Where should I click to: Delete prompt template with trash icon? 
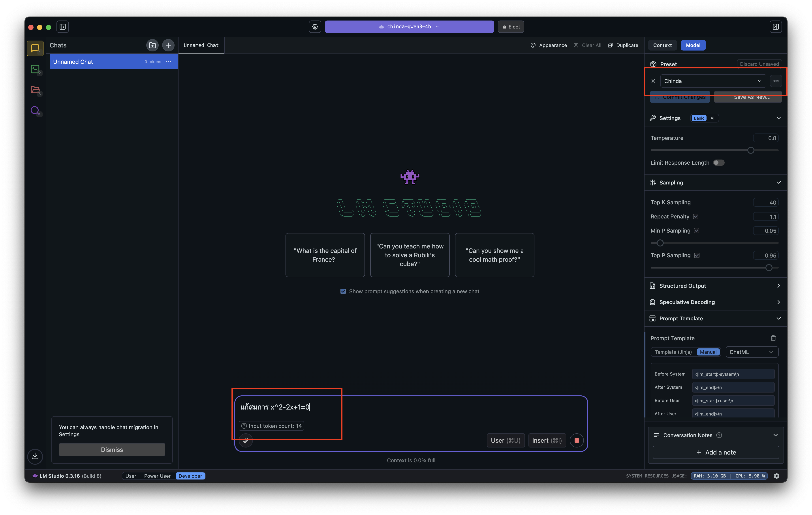tap(773, 338)
